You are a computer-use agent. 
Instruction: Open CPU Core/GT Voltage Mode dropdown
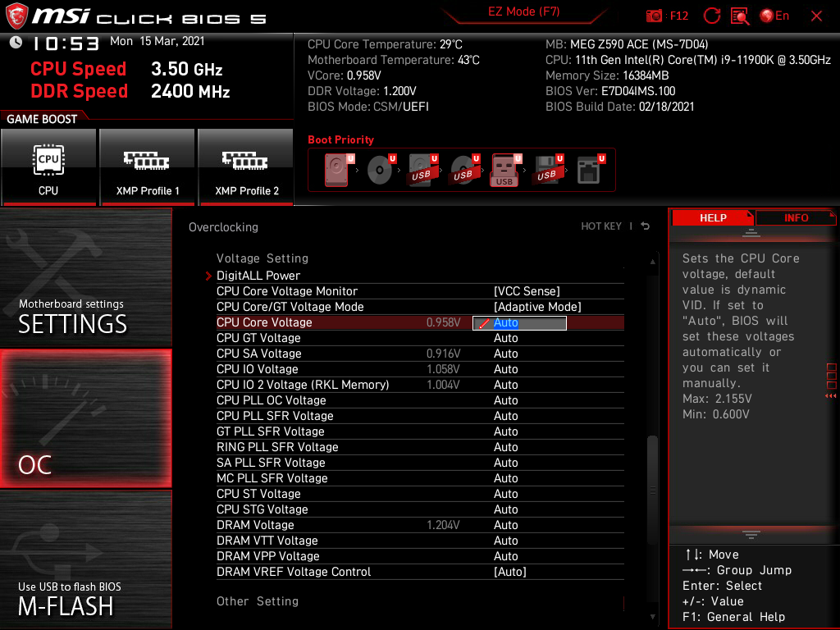[537, 307]
